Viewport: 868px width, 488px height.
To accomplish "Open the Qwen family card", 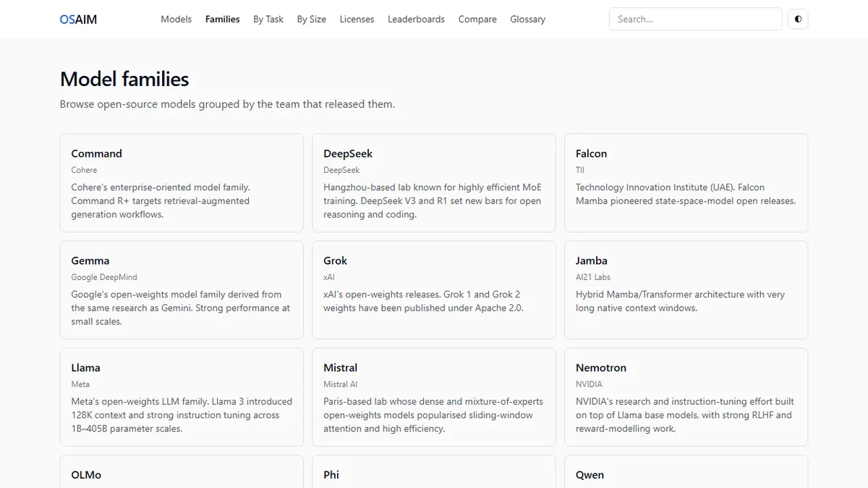I will 686,471.
